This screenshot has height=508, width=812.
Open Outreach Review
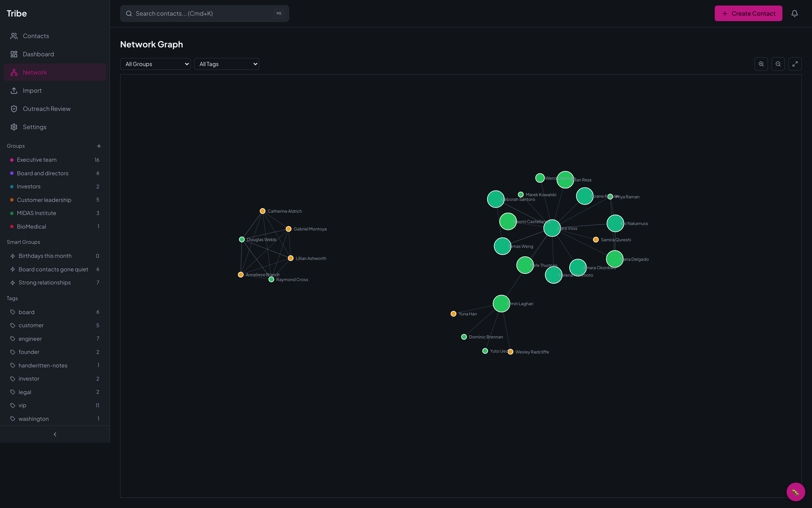[55, 109]
